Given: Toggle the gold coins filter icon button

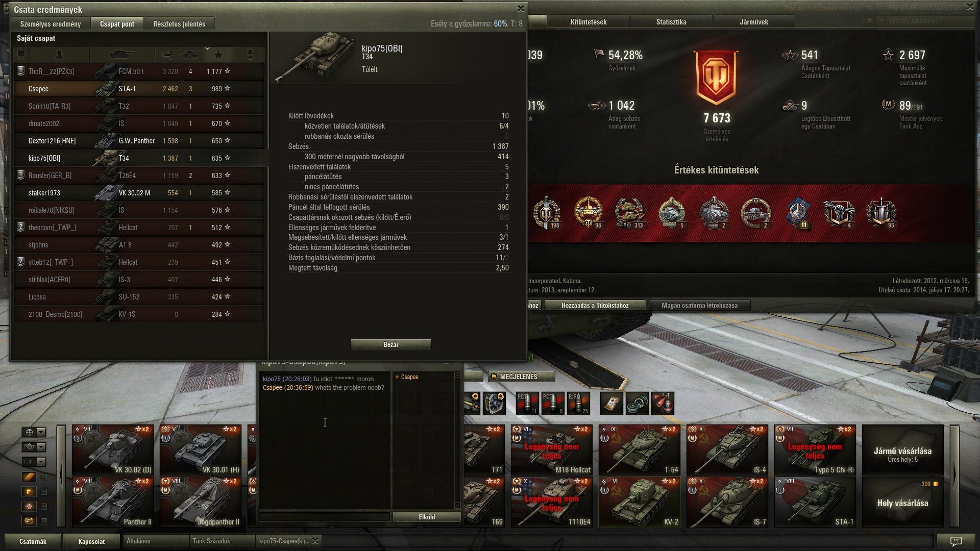Looking at the screenshot, I should pyautogui.click(x=29, y=492).
